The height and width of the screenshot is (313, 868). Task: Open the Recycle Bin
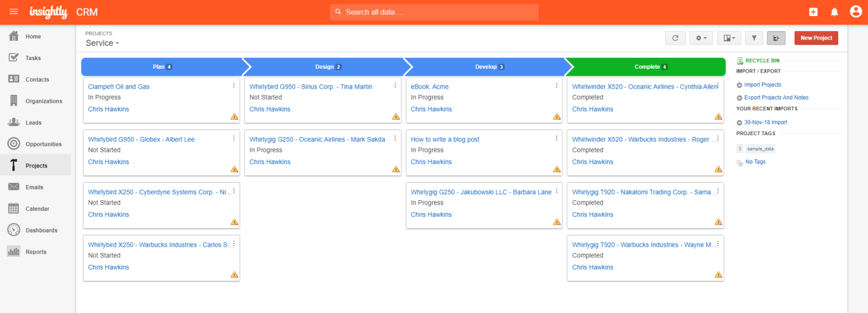pyautogui.click(x=762, y=60)
